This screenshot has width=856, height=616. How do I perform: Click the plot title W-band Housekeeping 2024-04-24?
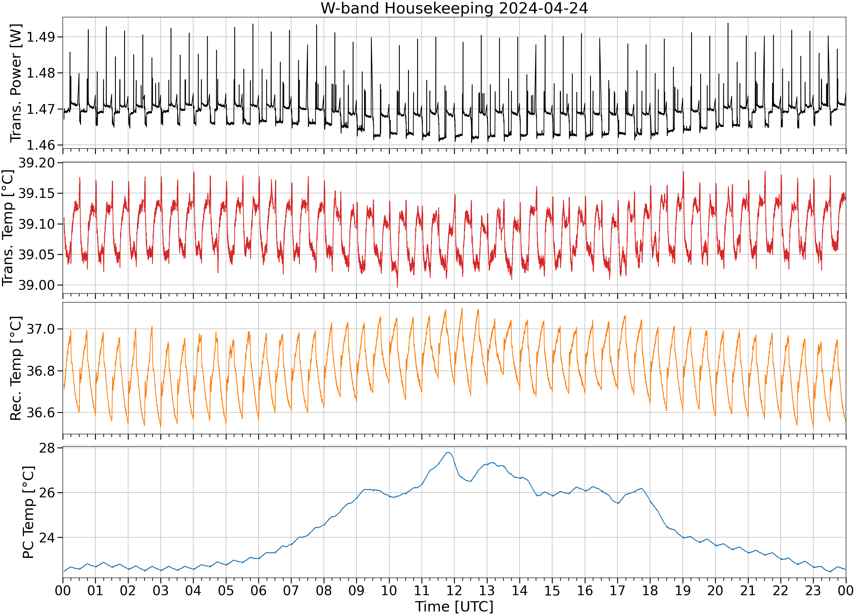point(454,8)
